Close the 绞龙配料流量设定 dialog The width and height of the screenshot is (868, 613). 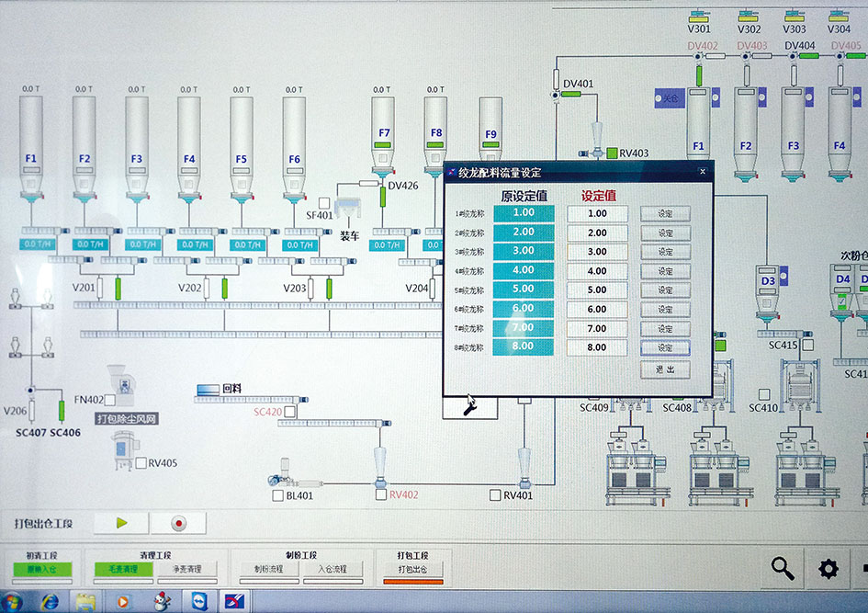[703, 172]
